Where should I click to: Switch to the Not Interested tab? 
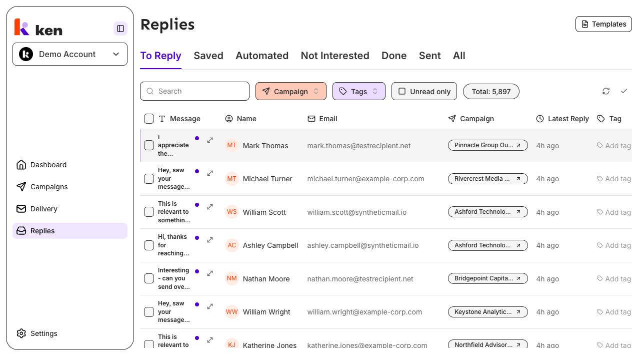[335, 56]
